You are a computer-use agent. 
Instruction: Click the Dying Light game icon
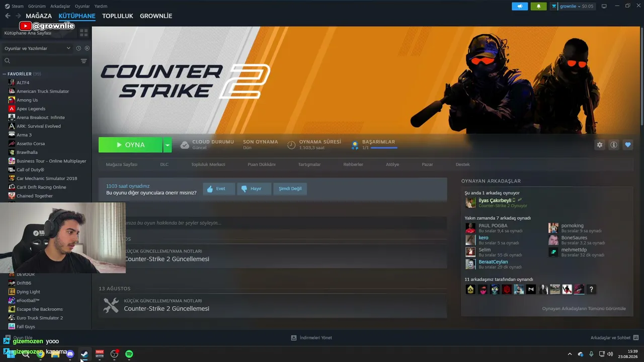tap(12, 292)
